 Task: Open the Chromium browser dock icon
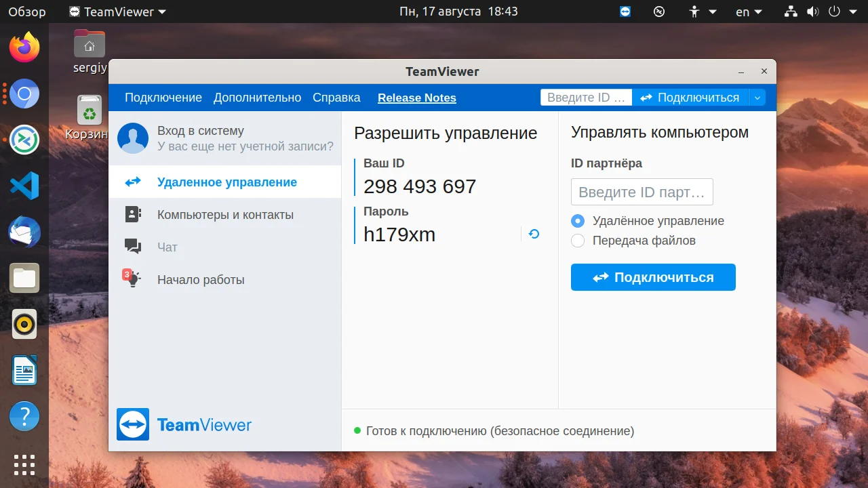[24, 94]
